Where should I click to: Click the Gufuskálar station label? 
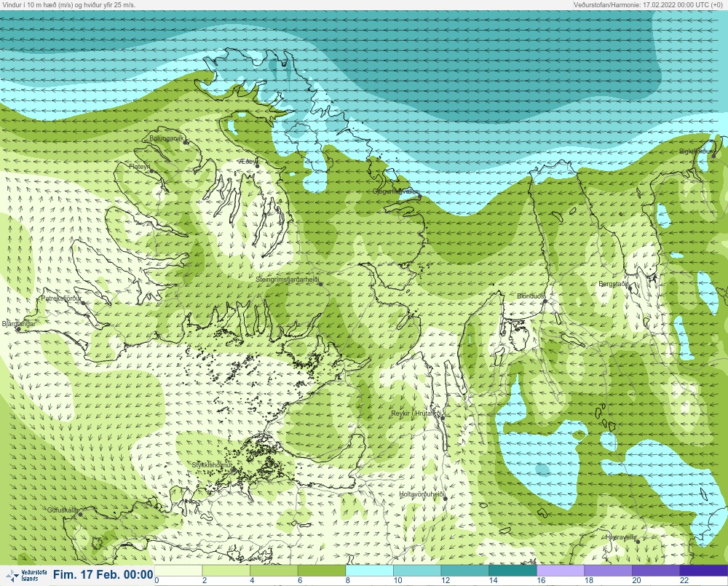tap(63, 510)
